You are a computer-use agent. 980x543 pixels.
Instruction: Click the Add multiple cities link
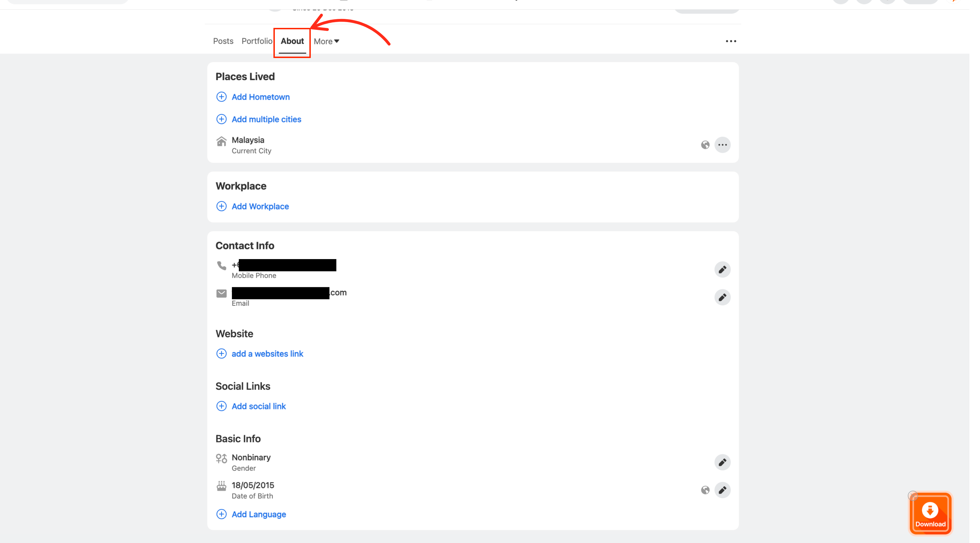[266, 119]
